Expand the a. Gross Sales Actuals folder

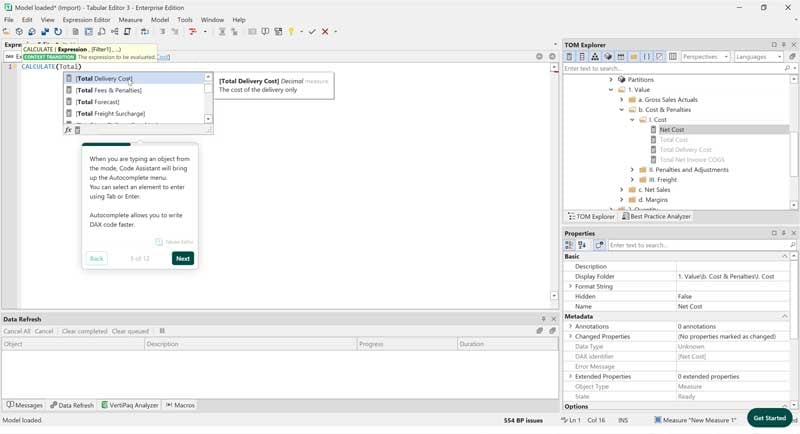pos(621,100)
